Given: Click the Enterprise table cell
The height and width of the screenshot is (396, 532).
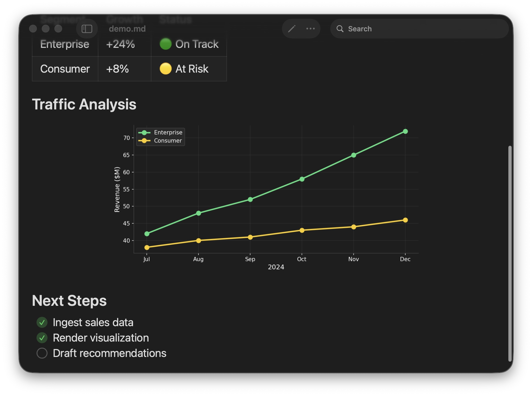Looking at the screenshot, I should (x=65, y=44).
